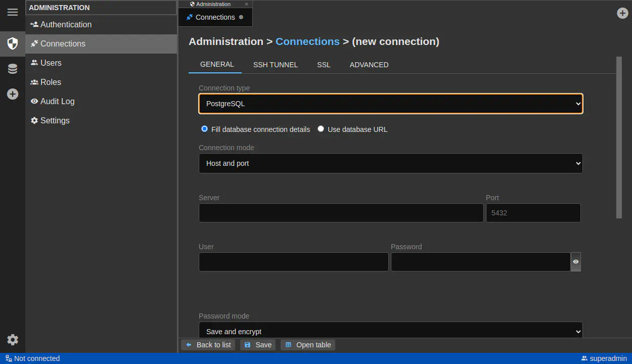The width and height of the screenshot is (632, 364).
Task: Click the superadmin user status icon
Action: tap(584, 358)
